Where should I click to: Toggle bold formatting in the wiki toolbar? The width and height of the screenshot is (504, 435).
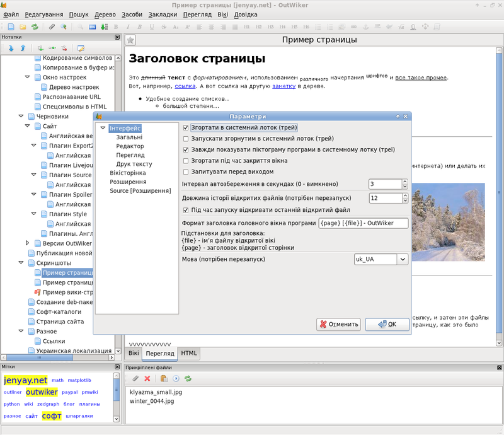tap(116, 26)
